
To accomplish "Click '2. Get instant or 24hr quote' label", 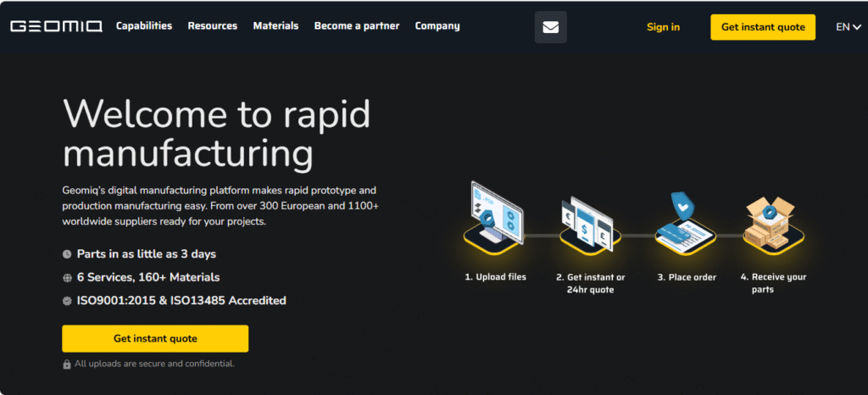I will coord(591,283).
